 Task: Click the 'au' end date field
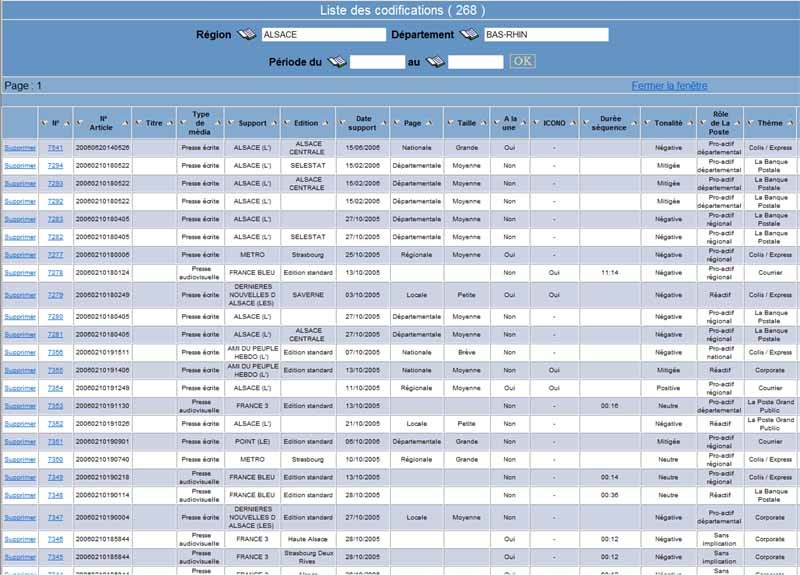pos(476,62)
